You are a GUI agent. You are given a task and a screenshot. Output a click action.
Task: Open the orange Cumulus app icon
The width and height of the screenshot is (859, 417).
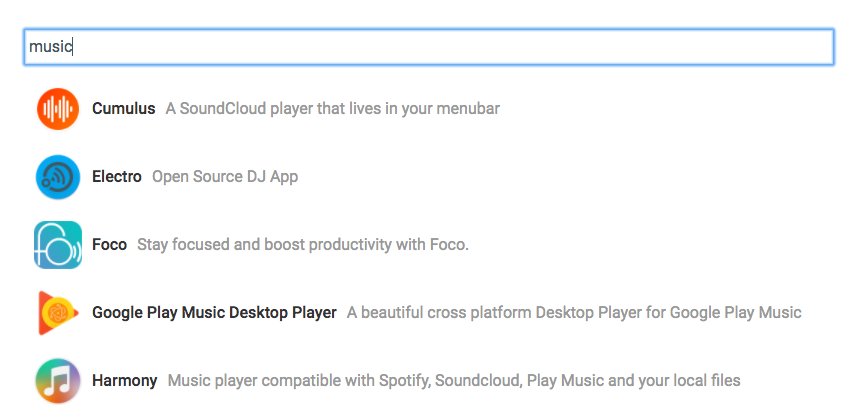coord(58,108)
